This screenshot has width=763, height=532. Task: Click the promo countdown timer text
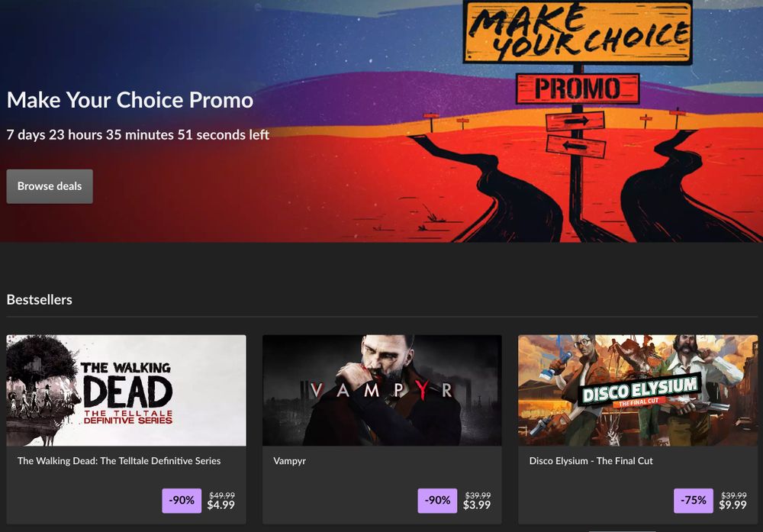(137, 135)
